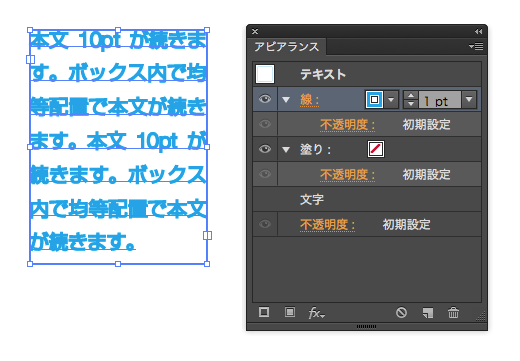Select the 塗り fill label

(x=315, y=149)
